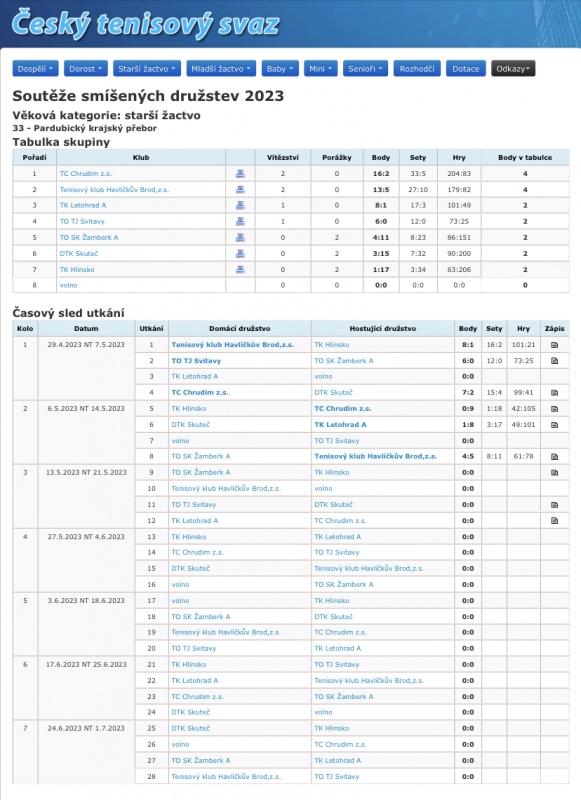Open TK Hlinsko link in standings table
Image resolution: width=581 pixels, height=800 pixels.
77,269
